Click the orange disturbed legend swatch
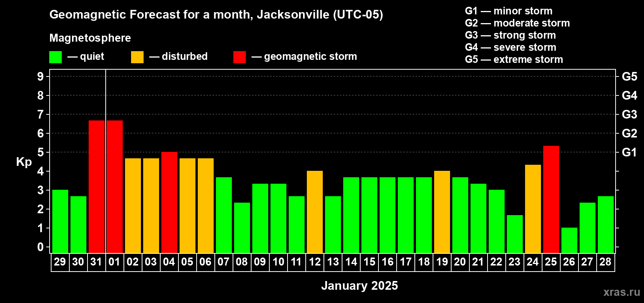The width and height of the screenshot is (644, 303). 137,57
